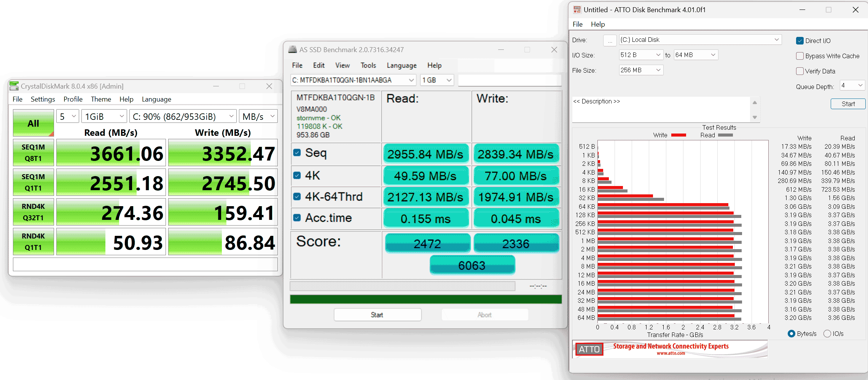Enable Bypass Write Cache option
Image resolution: width=868 pixels, height=380 pixels.
click(800, 56)
